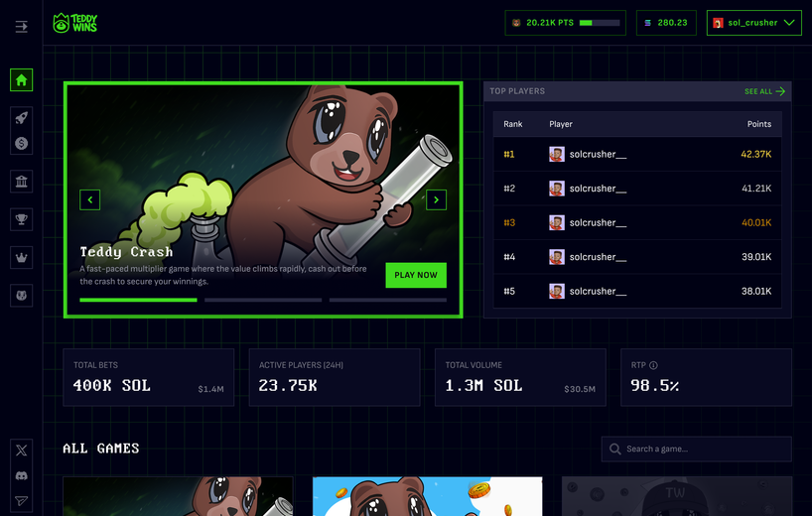Open the greyed-out TW cap game thumbnail
Image resolution: width=812 pixels, height=516 pixels.
coord(677,496)
